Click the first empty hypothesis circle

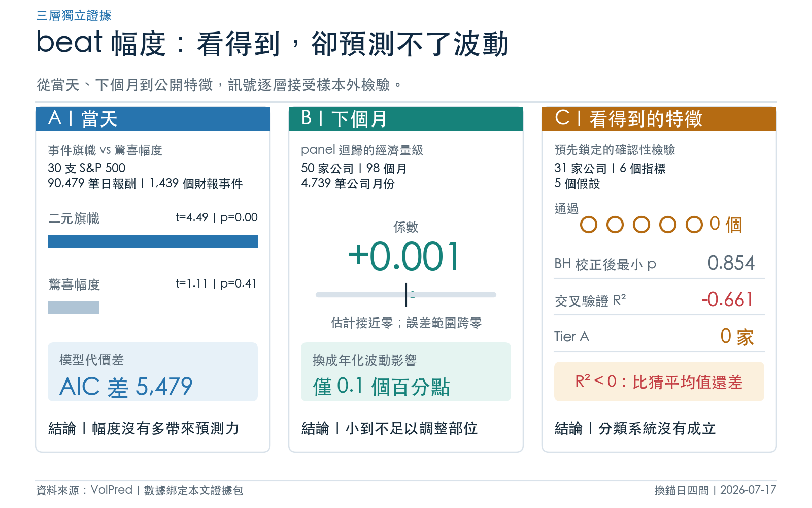(589, 225)
